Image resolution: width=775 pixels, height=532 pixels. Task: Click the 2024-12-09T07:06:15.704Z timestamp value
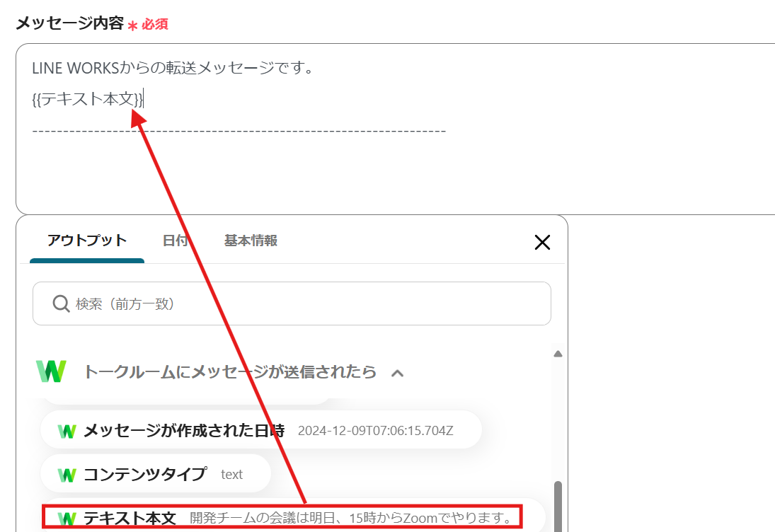point(376,431)
